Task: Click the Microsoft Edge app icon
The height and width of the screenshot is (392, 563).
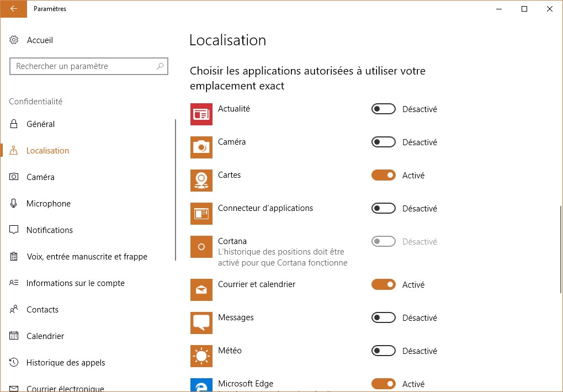Action: [x=201, y=385]
